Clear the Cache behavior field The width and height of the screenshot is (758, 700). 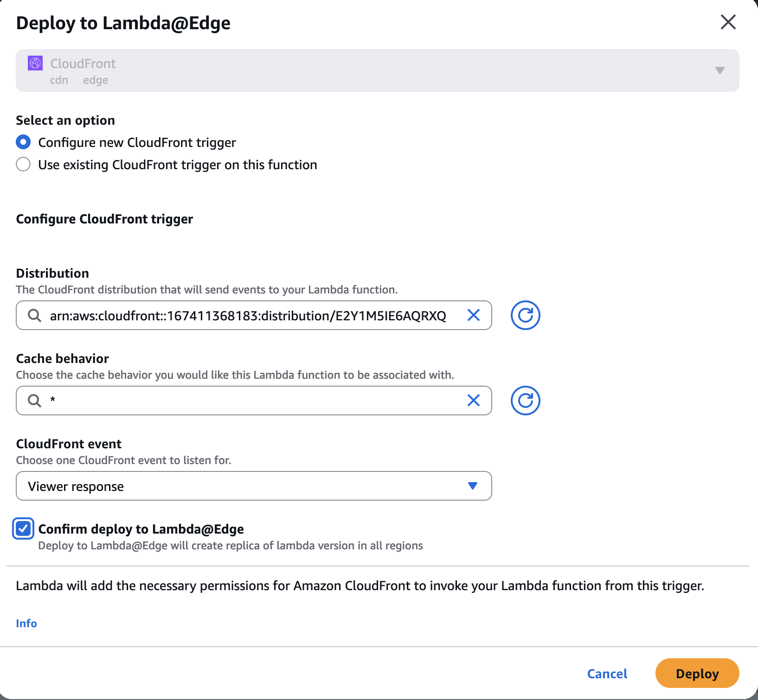pos(473,401)
